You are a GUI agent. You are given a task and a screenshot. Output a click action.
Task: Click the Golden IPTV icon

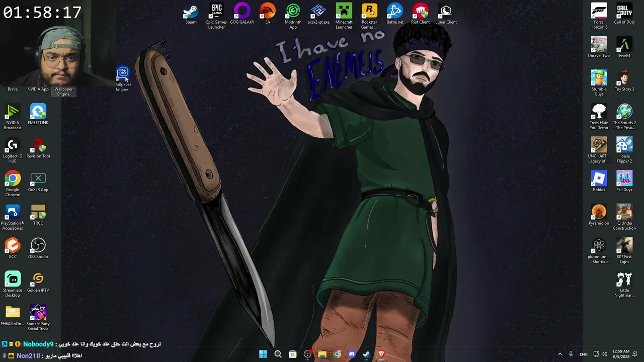pos(38,283)
